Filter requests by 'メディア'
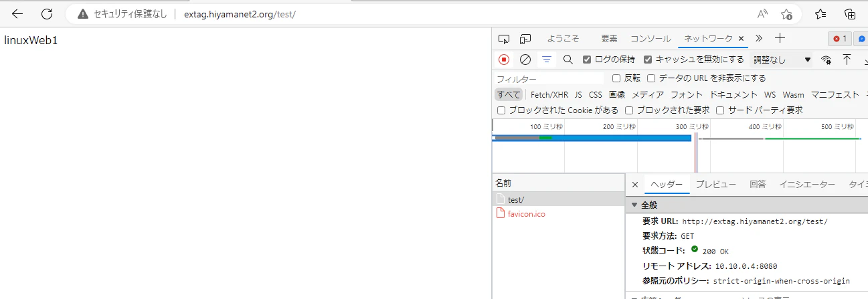Screen dimensions: 868x299 [x=648, y=95]
